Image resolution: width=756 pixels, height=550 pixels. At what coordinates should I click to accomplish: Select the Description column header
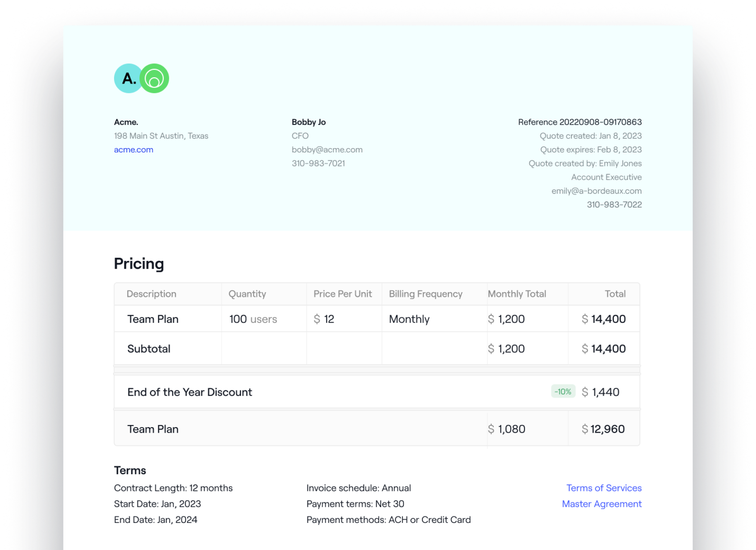click(x=151, y=294)
